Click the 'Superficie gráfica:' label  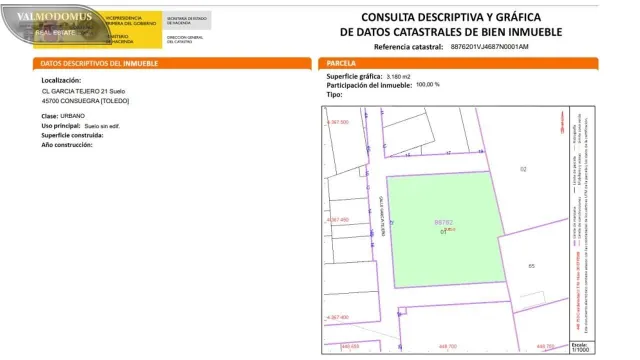[354, 76]
